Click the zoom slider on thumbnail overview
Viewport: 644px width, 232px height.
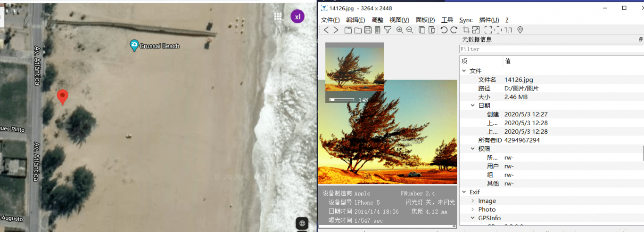(x=342, y=100)
